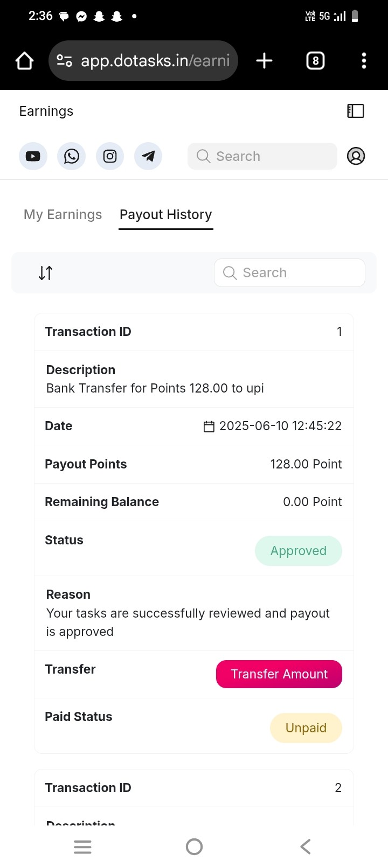Open the user profile avatar icon

[x=356, y=156]
